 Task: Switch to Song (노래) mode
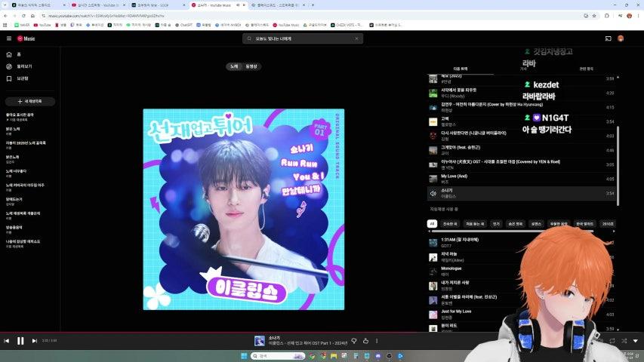tap(234, 66)
